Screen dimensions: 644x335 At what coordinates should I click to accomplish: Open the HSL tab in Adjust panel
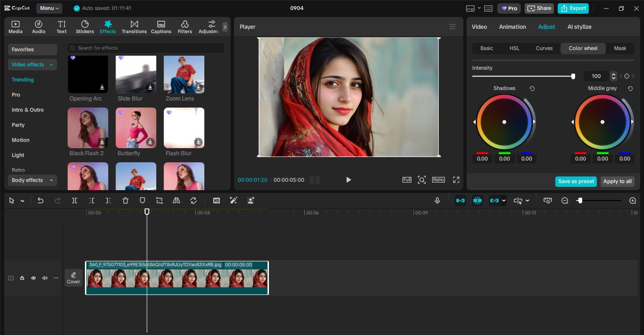pos(514,48)
